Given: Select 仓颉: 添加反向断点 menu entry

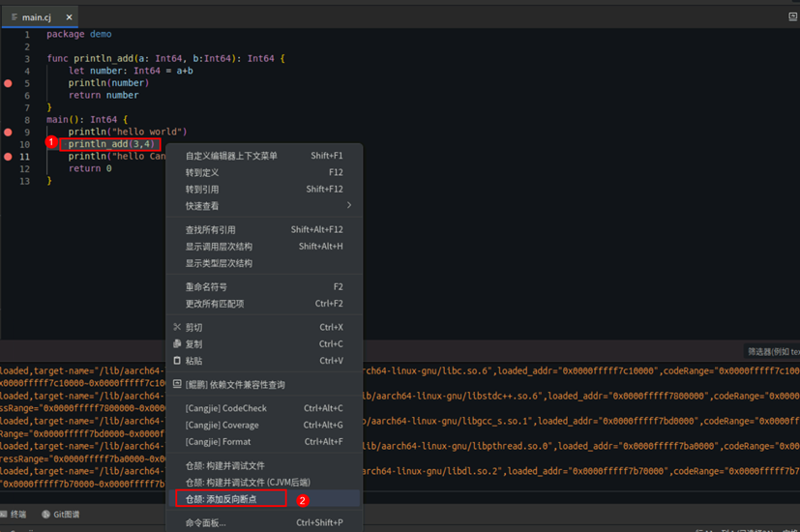Looking at the screenshot, I should click(x=264, y=499).
